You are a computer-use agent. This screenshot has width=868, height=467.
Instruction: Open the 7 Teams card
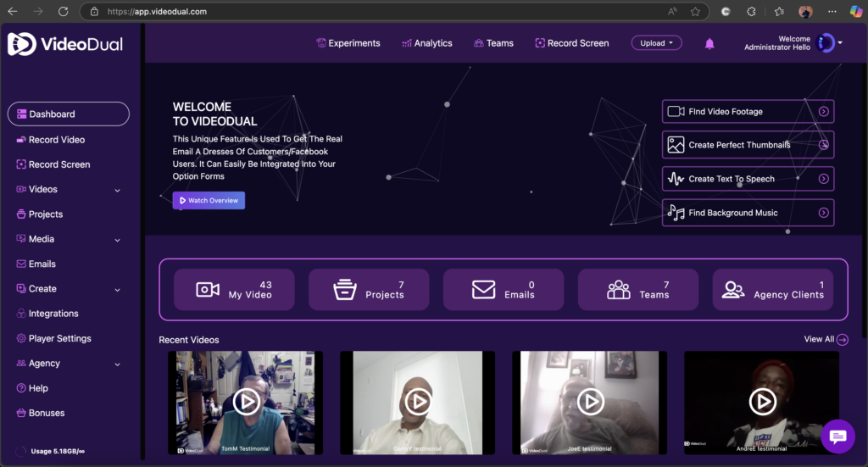click(x=638, y=289)
